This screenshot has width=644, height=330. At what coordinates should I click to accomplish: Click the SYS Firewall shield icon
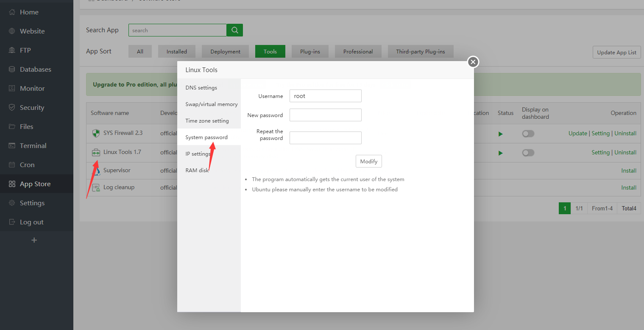(96, 133)
